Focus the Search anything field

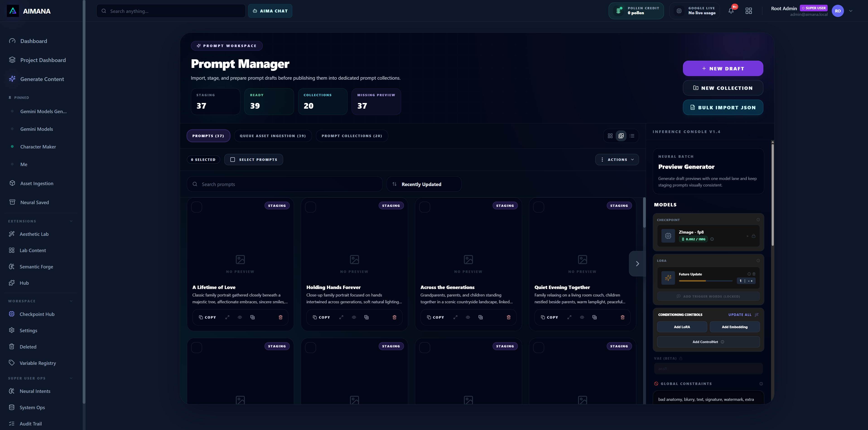171,11
